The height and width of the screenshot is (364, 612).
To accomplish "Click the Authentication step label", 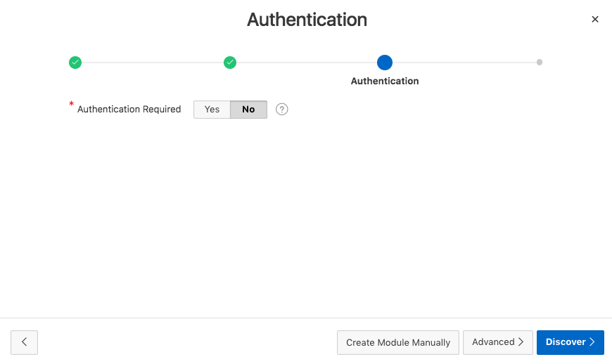I will 385,81.
